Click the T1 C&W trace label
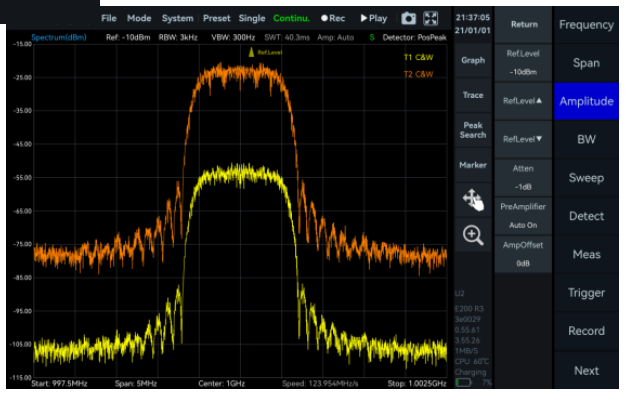The height and width of the screenshot is (395, 625). [x=418, y=57]
